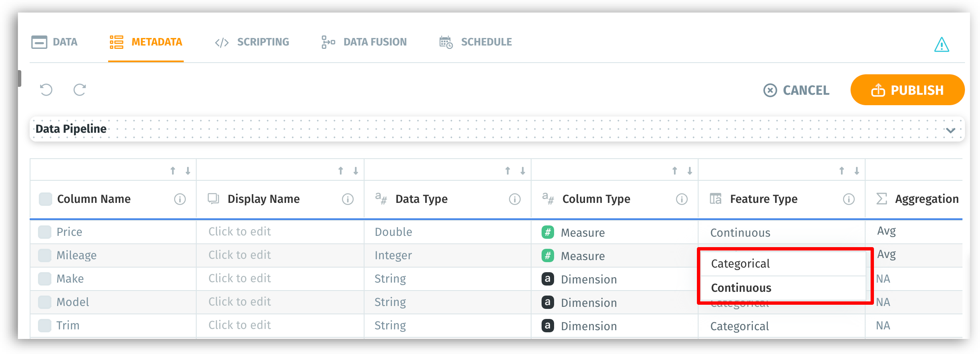Sort Column Type ascending with up arrow
This screenshot has height=354, width=980.
pos(675,171)
